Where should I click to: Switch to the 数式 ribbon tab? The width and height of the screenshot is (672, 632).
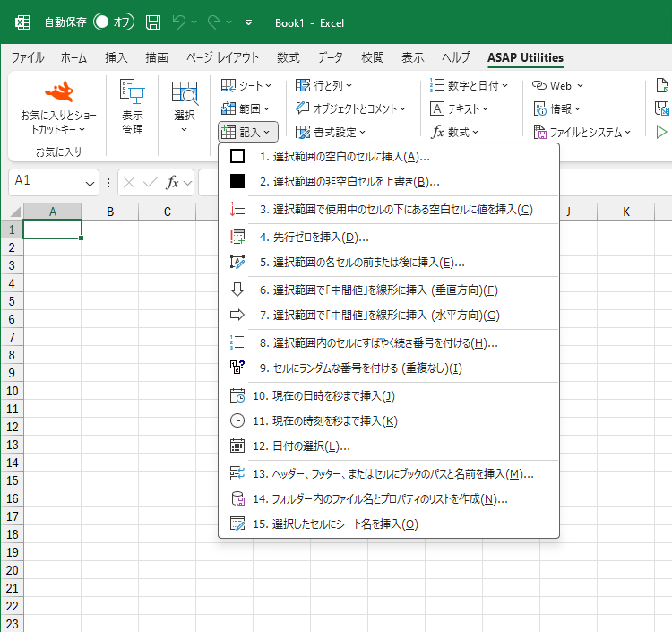click(288, 57)
